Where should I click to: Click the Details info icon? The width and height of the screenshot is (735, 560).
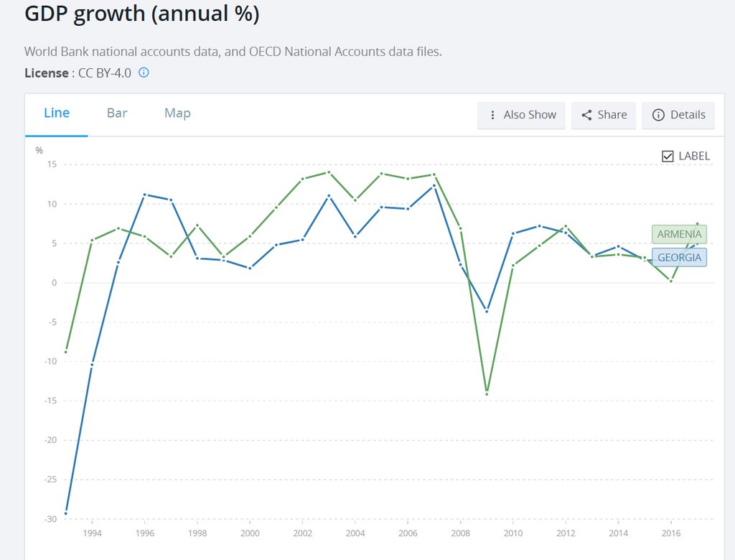pyautogui.click(x=658, y=115)
